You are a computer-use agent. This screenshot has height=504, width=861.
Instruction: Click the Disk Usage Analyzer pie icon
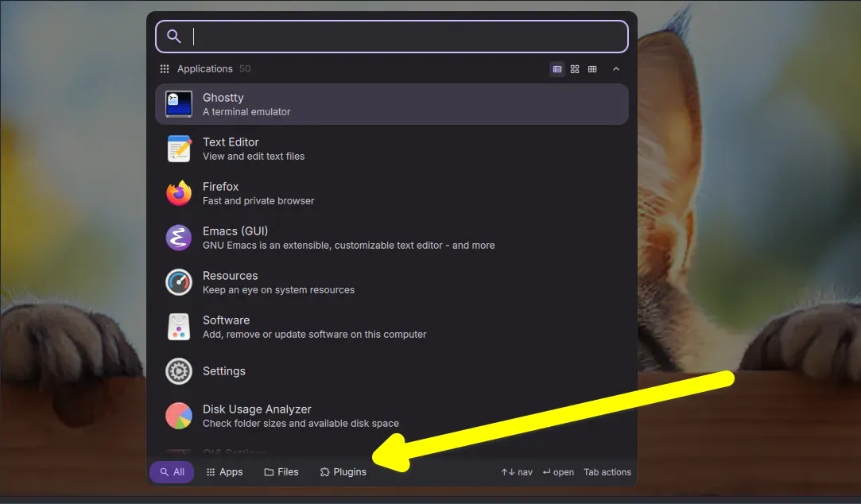click(x=179, y=416)
